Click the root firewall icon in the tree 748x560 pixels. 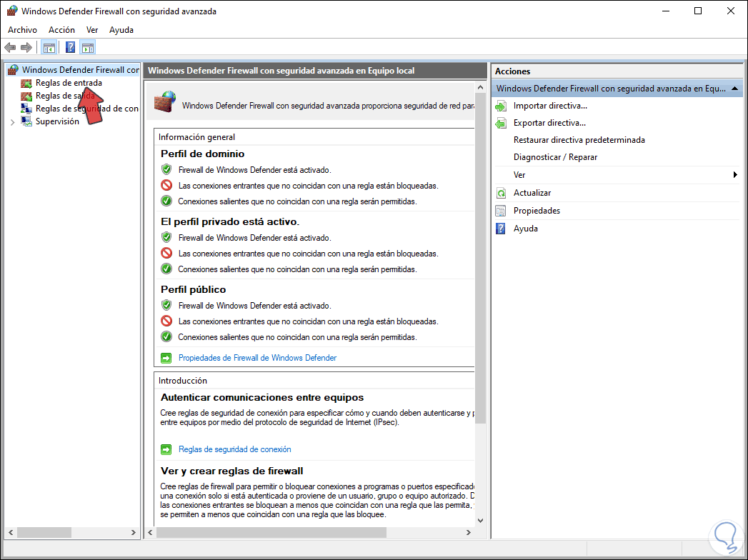point(13,70)
